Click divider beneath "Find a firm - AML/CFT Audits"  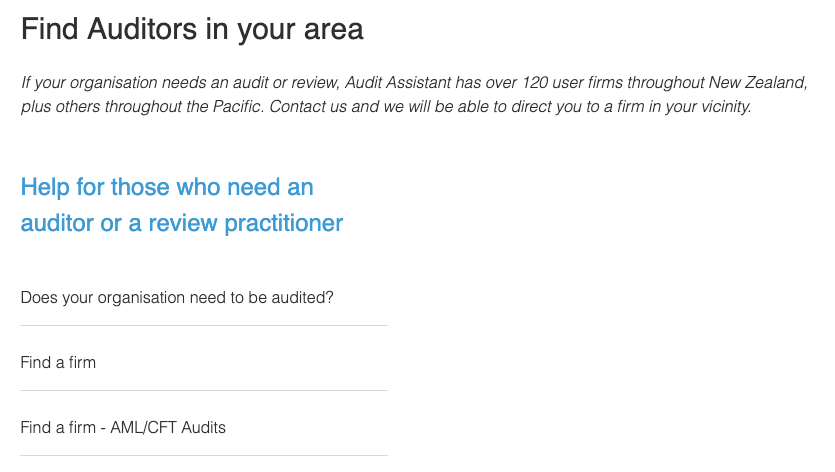[204, 455]
